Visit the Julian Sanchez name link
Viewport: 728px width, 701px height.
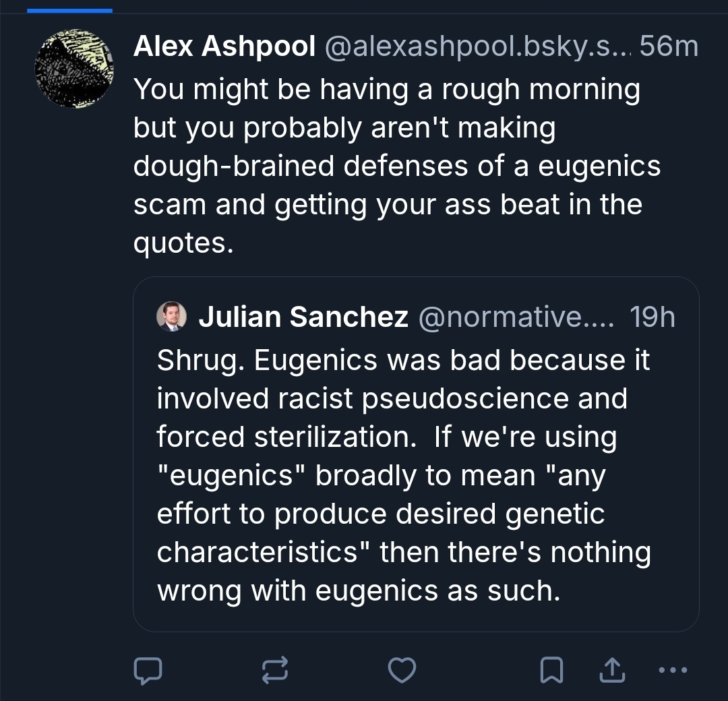(x=303, y=317)
